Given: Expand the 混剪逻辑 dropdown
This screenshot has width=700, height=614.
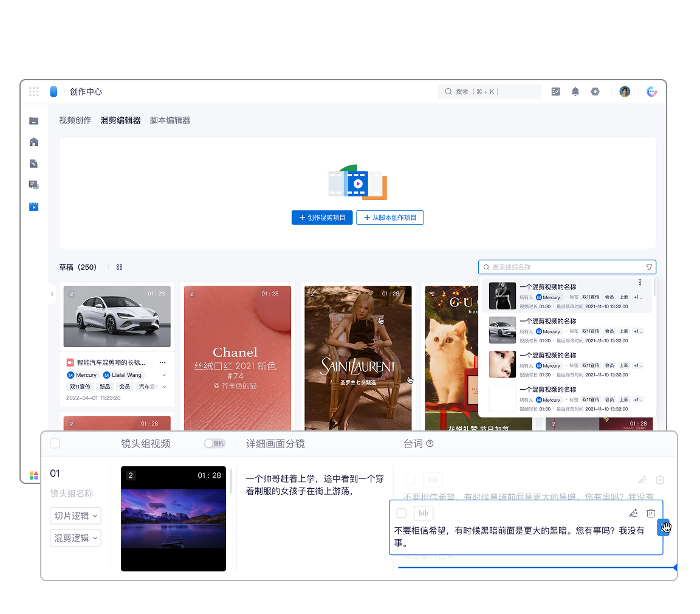Looking at the screenshot, I should 76,538.
